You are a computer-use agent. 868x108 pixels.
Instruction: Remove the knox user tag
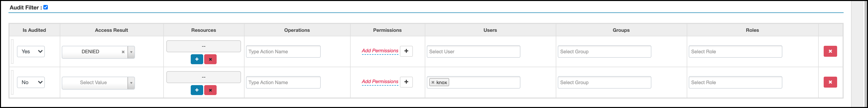[433, 82]
